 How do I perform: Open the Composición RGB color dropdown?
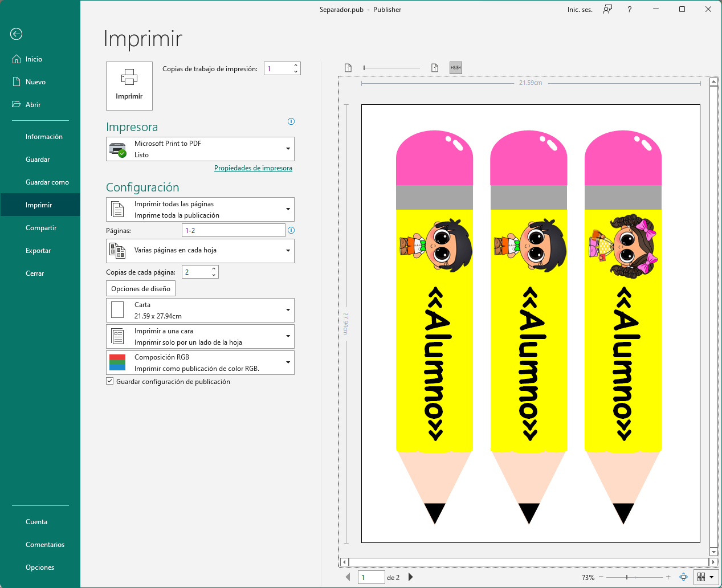[200, 363]
